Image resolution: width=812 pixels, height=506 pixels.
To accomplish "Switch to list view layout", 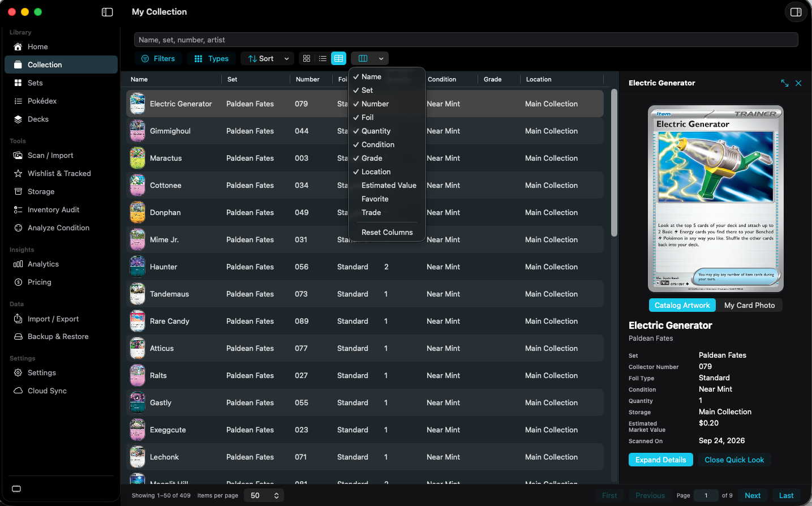I will (323, 58).
